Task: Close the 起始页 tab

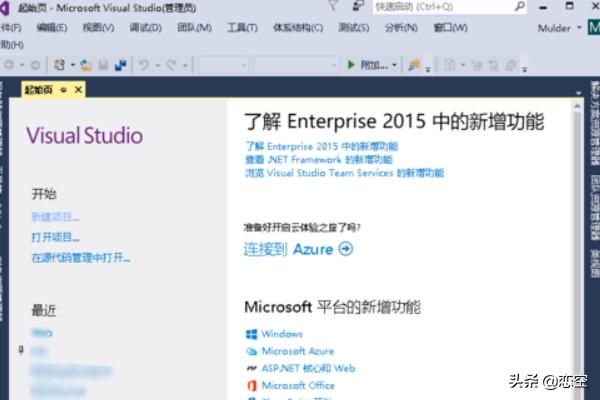Action: click(78, 90)
